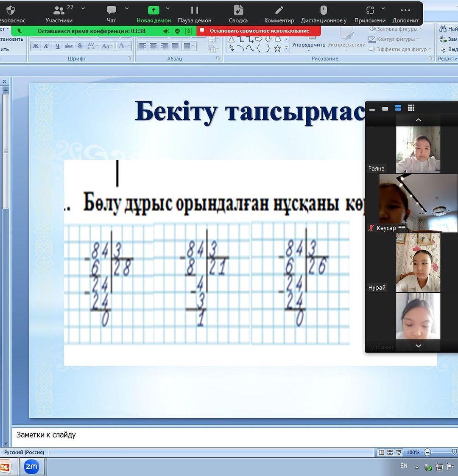This screenshot has width=458, height=476.
Task: Open Контур фигуры shape outline
Action: [x=394, y=39]
